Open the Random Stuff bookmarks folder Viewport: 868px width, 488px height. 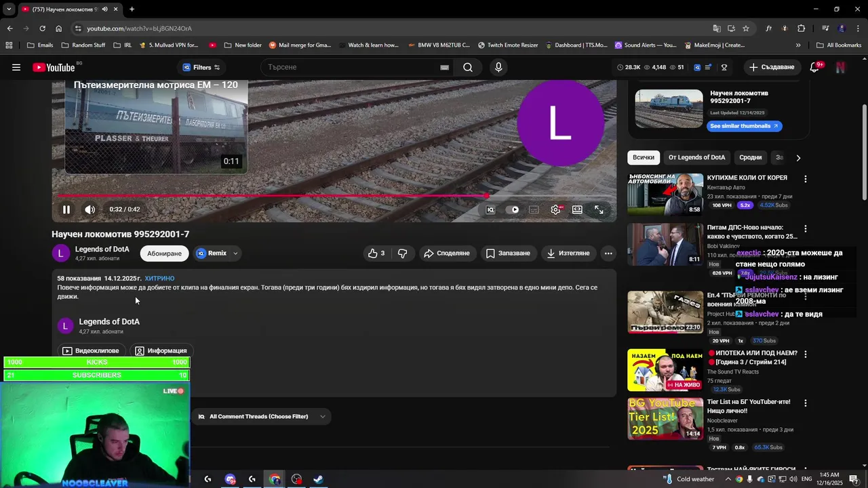(x=83, y=45)
